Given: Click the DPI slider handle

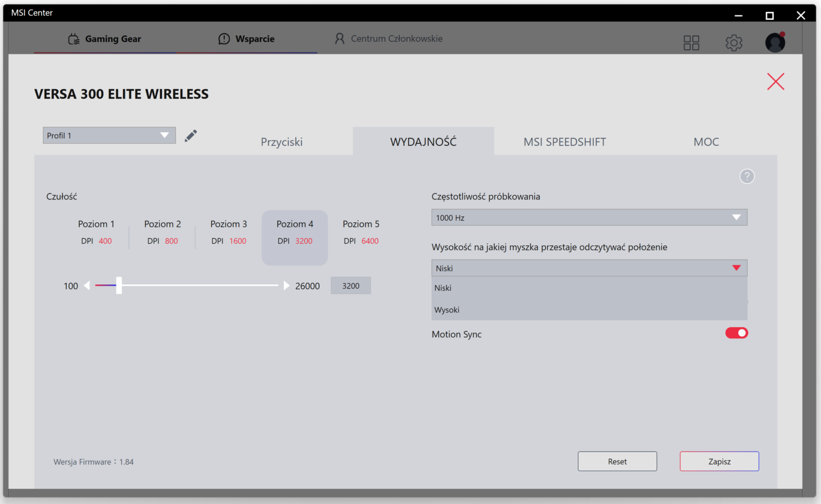Looking at the screenshot, I should pos(119,285).
